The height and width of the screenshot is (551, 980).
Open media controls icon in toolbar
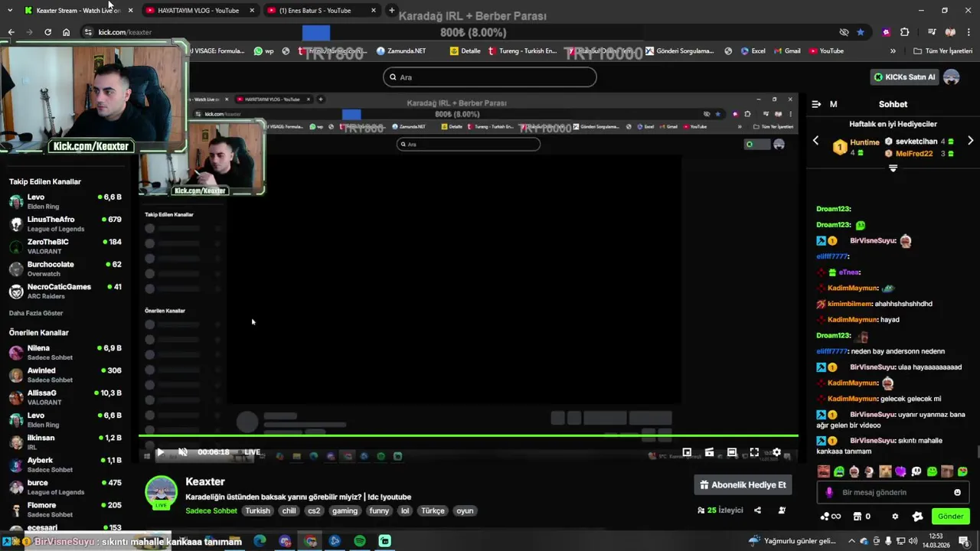[x=932, y=32]
